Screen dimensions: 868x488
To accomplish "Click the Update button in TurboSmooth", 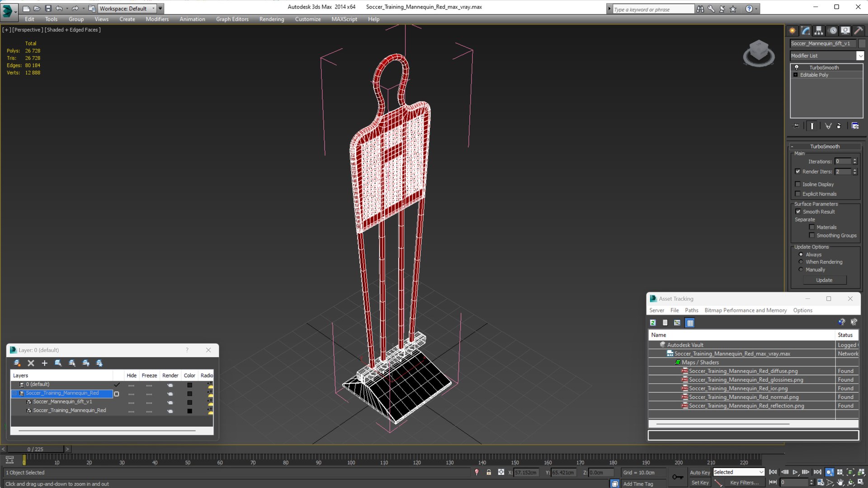I will coord(824,280).
